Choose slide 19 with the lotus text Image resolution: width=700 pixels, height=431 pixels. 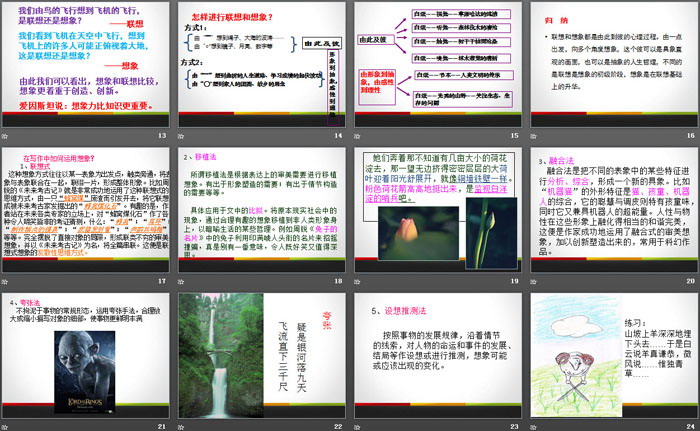tap(437, 212)
